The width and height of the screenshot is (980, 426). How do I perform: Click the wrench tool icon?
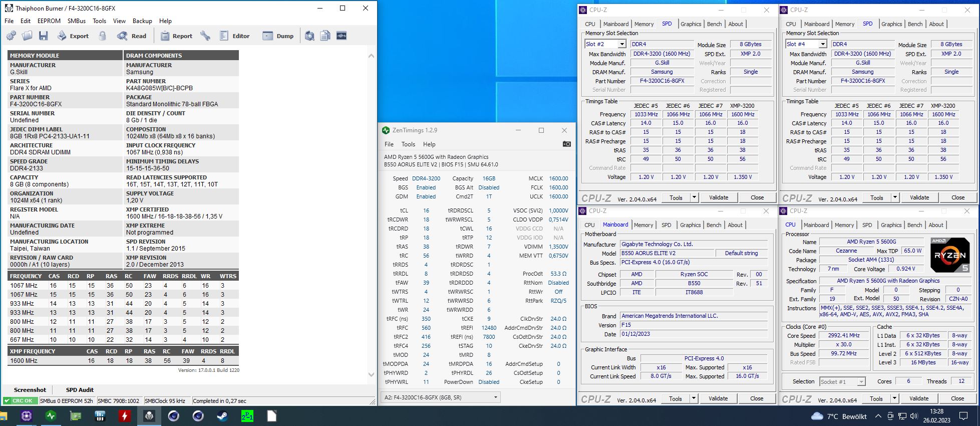point(205,36)
